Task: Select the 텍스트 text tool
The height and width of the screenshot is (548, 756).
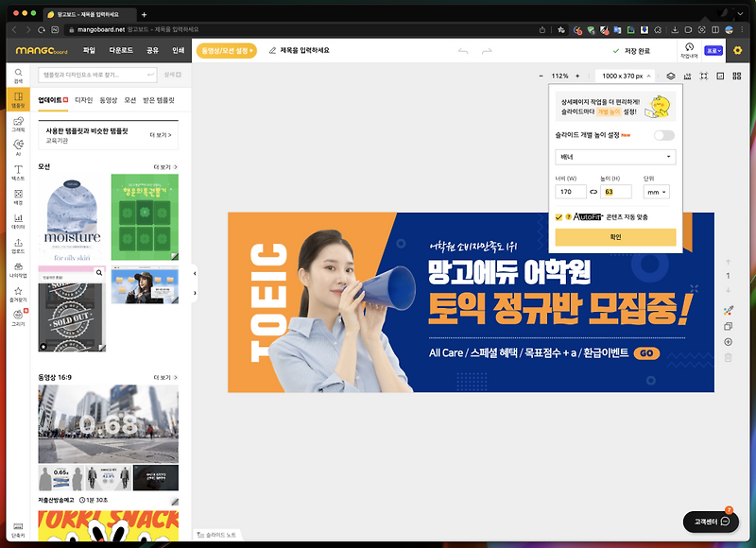Action: (18, 173)
